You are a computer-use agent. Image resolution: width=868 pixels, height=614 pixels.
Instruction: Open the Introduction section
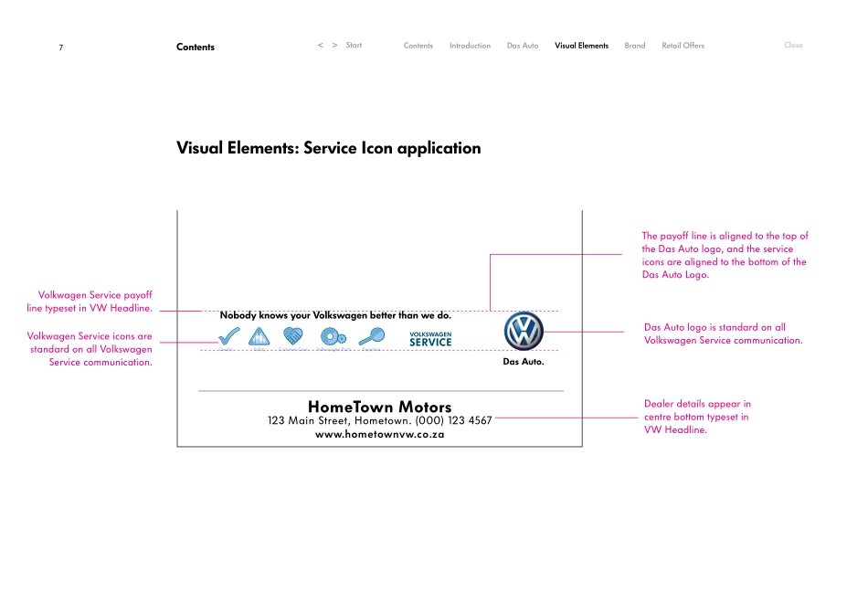469,45
